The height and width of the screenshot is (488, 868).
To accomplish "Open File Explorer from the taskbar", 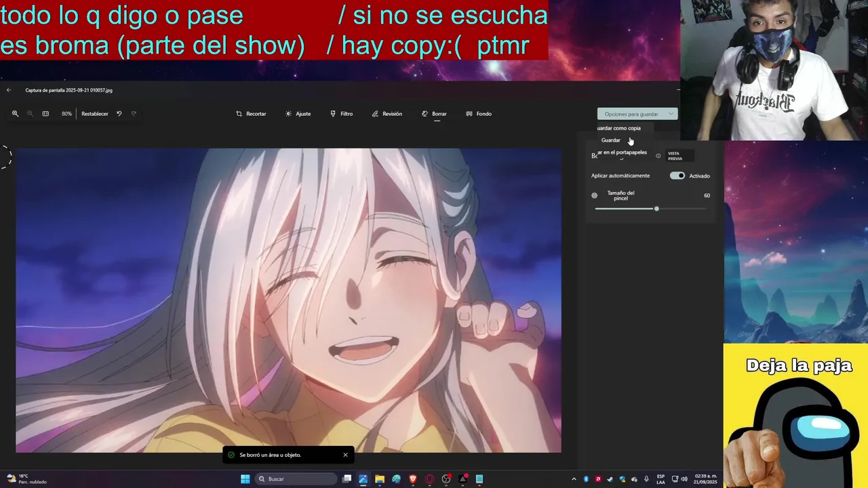I will (x=380, y=479).
